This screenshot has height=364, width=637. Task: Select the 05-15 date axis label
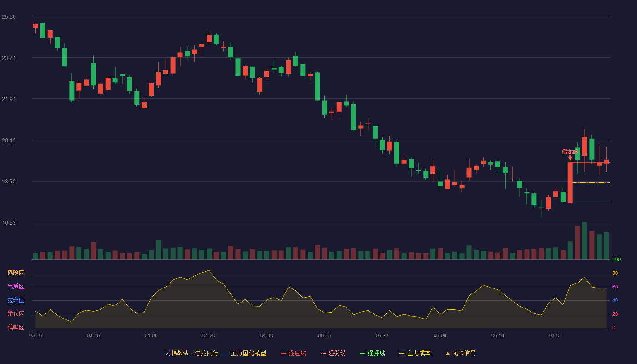[324, 335]
